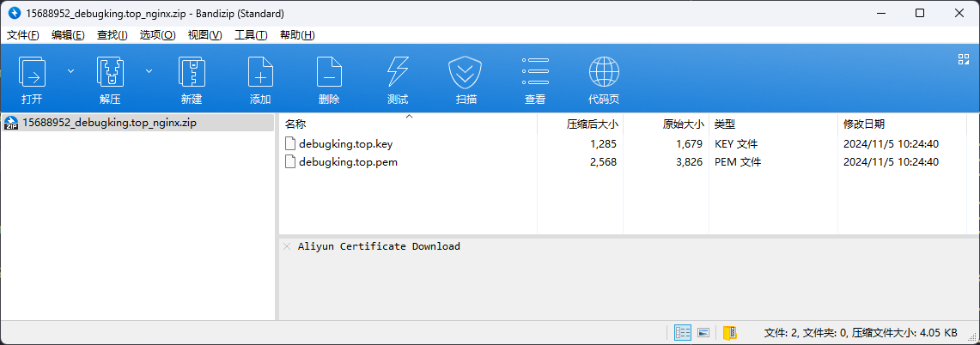Click the Aliyun Certificate Download comment text

pyautogui.click(x=379, y=246)
